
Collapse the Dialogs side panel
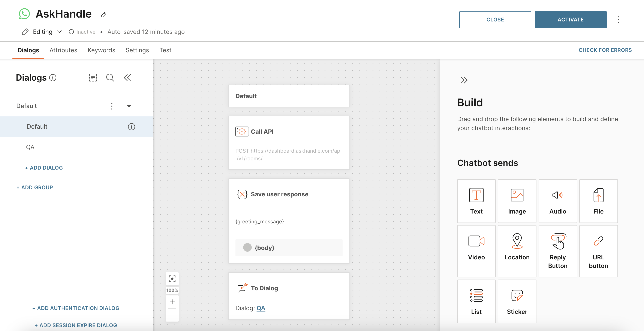point(127,78)
